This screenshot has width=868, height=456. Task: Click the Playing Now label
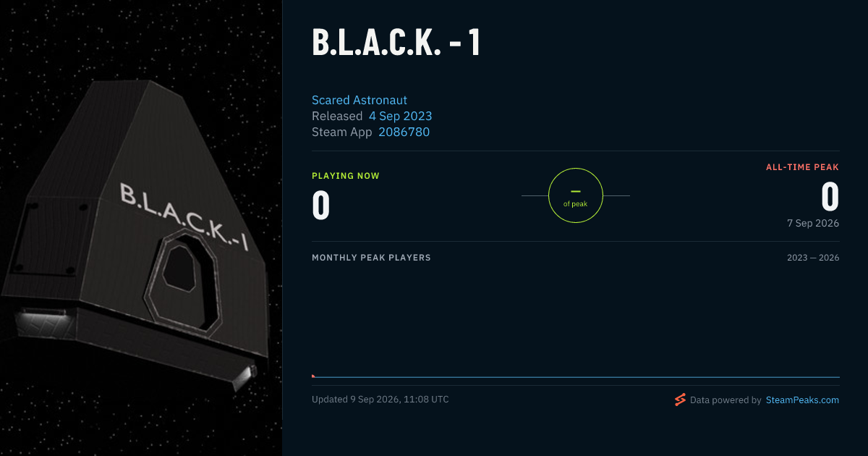pos(346,176)
